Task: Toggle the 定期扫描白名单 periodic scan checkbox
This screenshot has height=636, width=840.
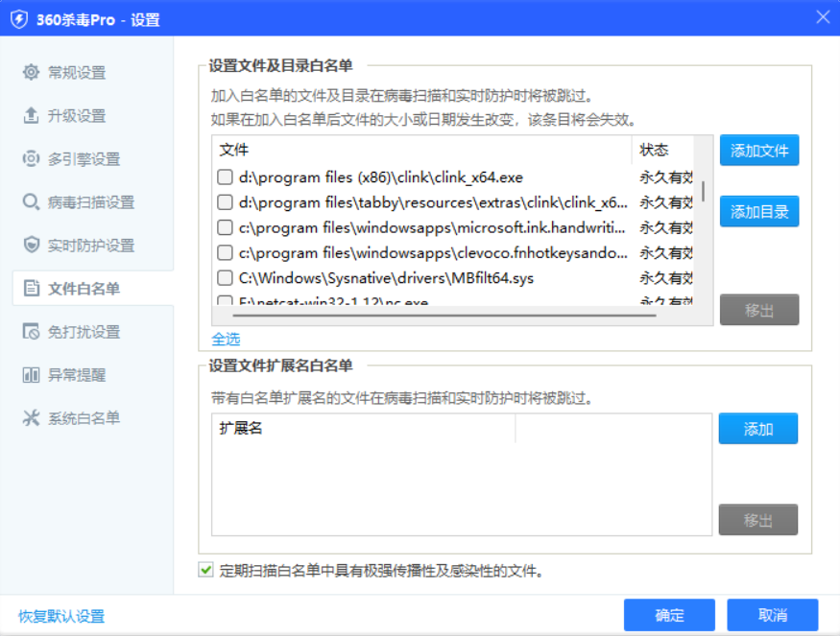Action: pyautogui.click(x=205, y=571)
